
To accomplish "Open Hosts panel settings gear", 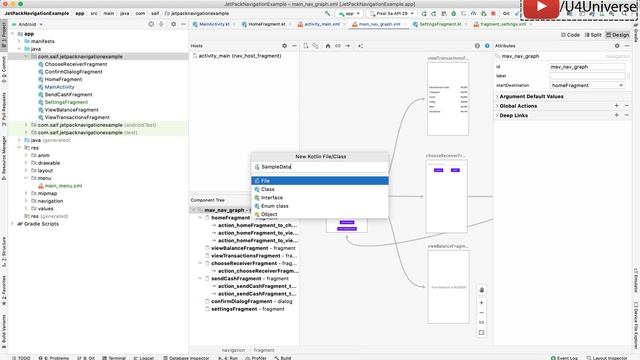I will point(284,46).
